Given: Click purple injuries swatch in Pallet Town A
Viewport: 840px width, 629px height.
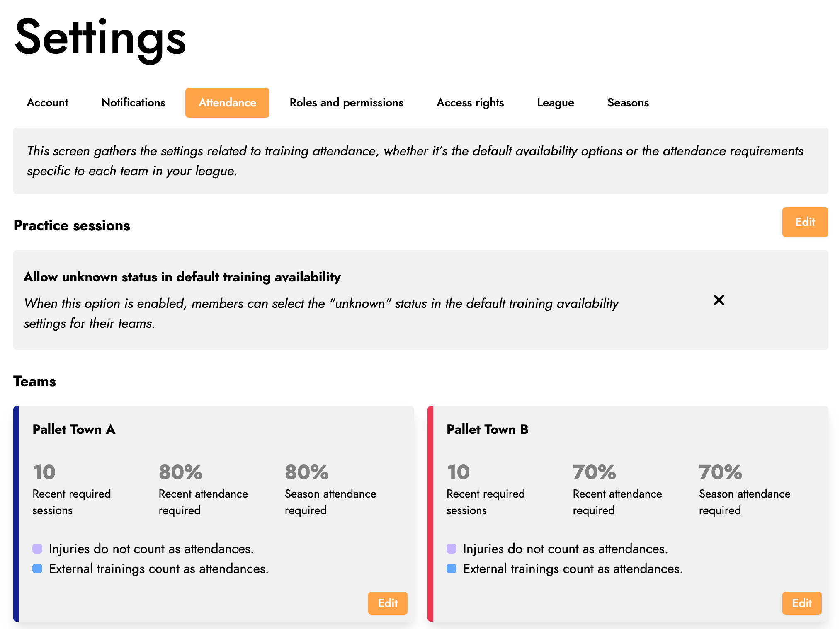Looking at the screenshot, I should pyautogui.click(x=37, y=549).
